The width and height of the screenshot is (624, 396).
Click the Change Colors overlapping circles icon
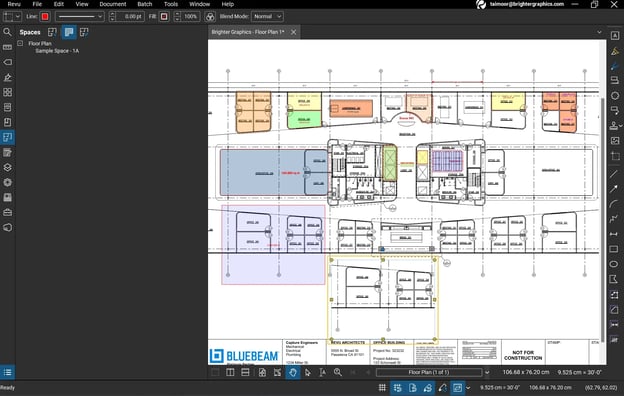point(210,17)
